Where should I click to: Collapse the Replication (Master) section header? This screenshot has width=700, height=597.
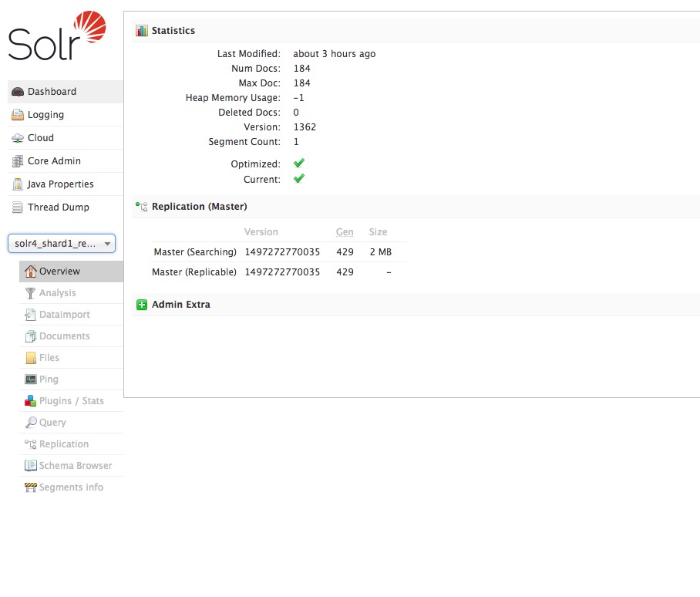point(199,206)
